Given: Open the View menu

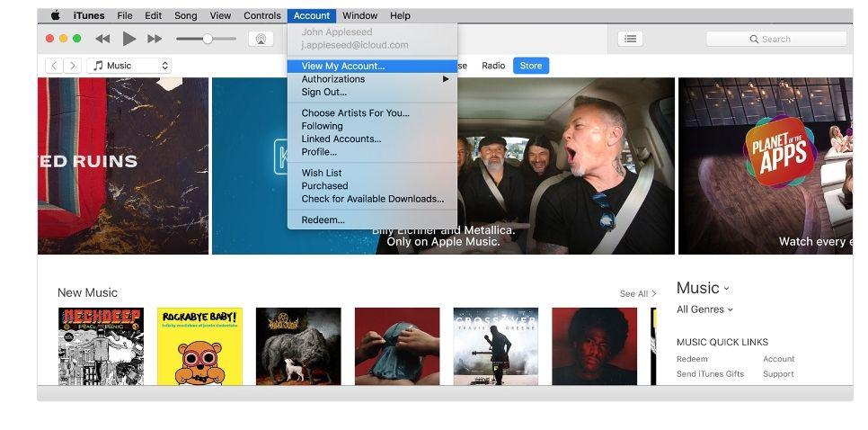Looking at the screenshot, I should (x=220, y=15).
